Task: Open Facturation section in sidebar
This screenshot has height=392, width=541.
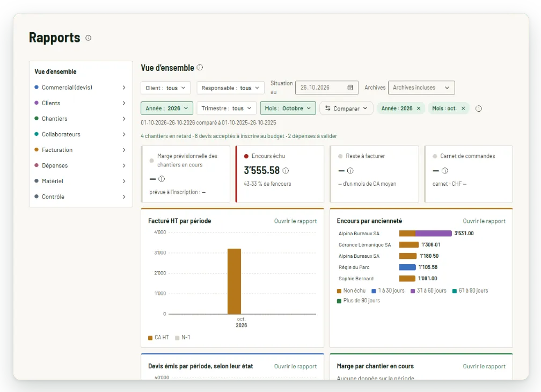Action: [x=81, y=150]
